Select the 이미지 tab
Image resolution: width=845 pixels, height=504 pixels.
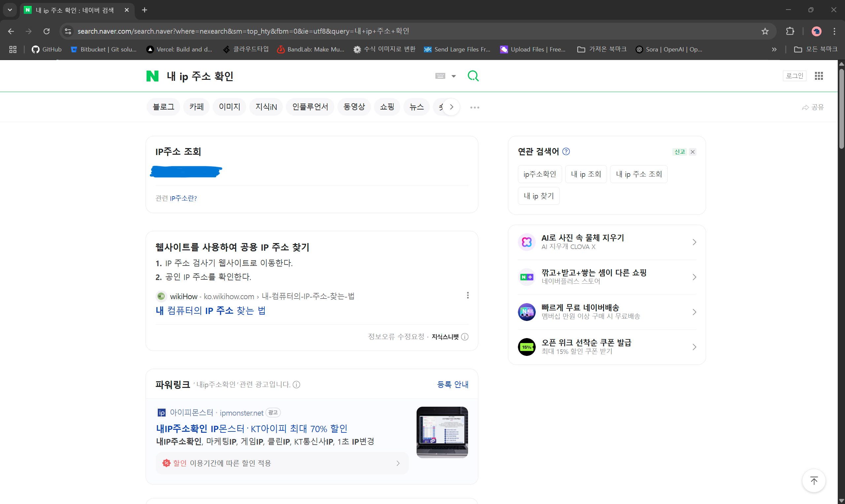tap(229, 107)
